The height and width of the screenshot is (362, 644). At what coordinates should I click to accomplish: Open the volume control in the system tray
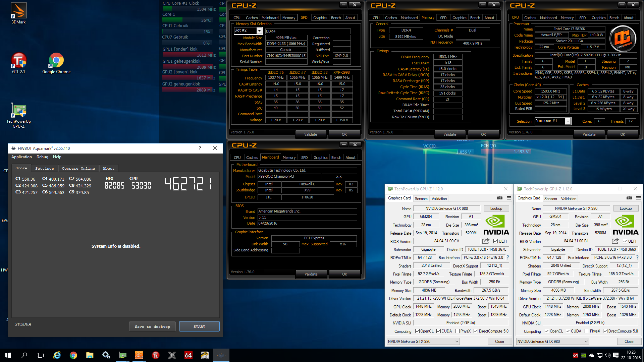pyautogui.click(x=608, y=355)
